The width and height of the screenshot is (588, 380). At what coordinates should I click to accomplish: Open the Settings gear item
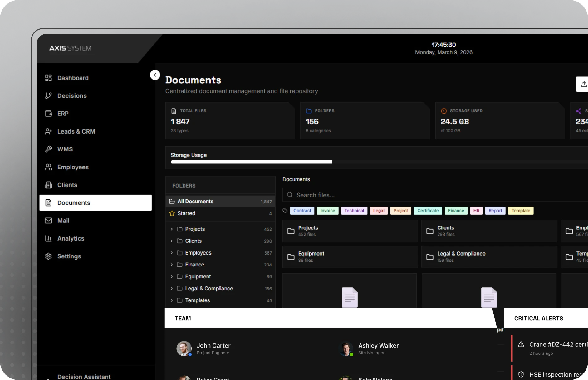pos(69,256)
